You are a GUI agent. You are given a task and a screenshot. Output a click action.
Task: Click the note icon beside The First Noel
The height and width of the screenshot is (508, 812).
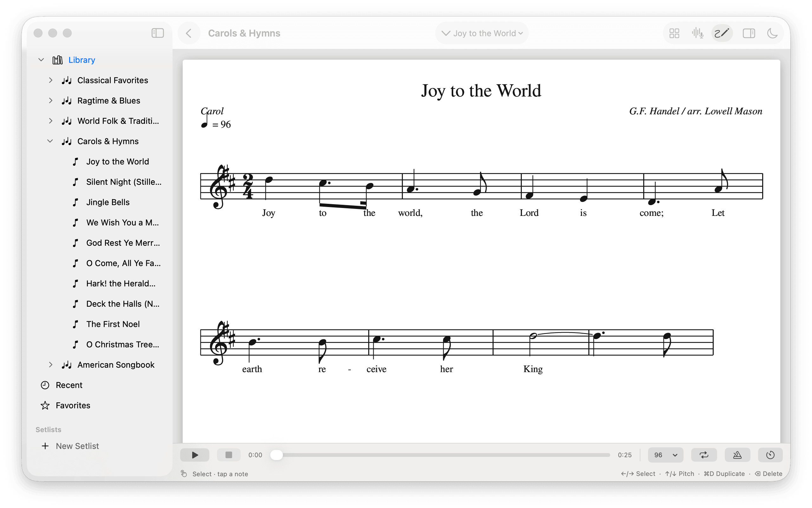tap(75, 324)
